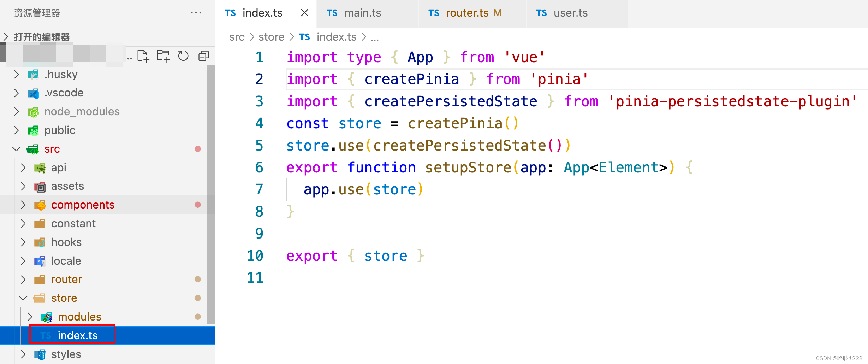Click the Refresh Explorer icon
Screen dimensions: 868x364
point(183,55)
